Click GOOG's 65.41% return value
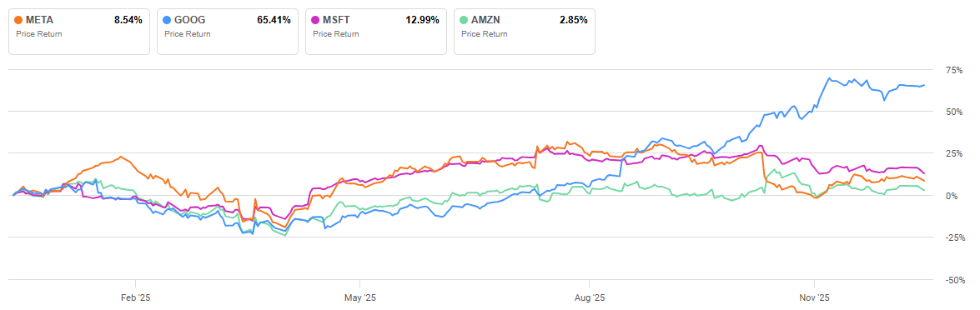 click(x=274, y=20)
